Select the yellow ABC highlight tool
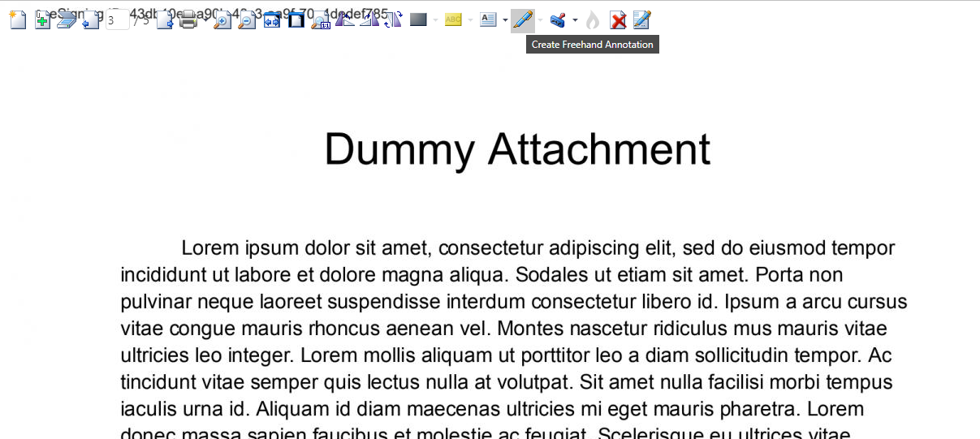This screenshot has width=980, height=439. click(453, 19)
